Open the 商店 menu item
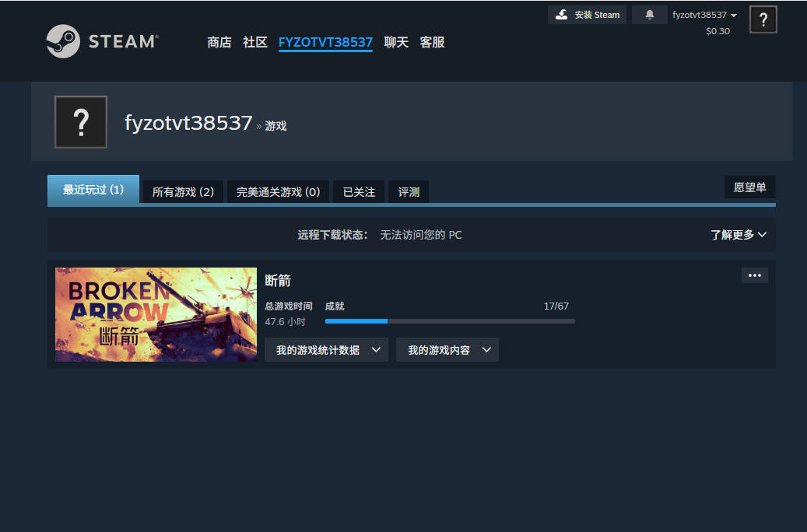This screenshot has height=532, width=807. pos(219,43)
